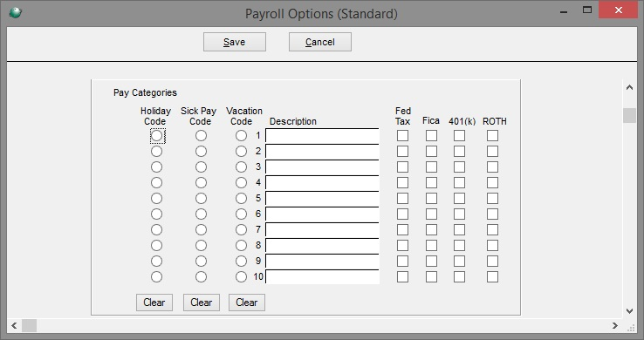The image size is (644, 340).
Task: Clear the Holiday Code selection
Action: click(154, 303)
